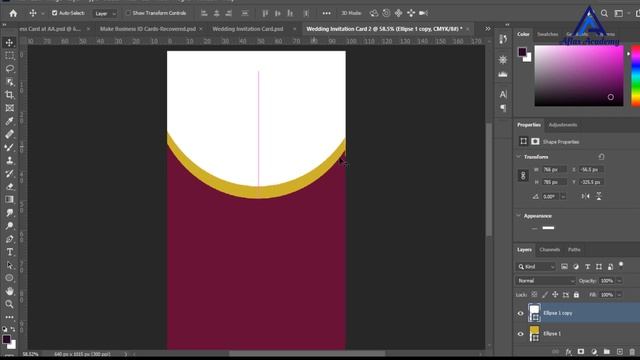Open the Adjustments tab
640x360 pixels.
tap(563, 125)
